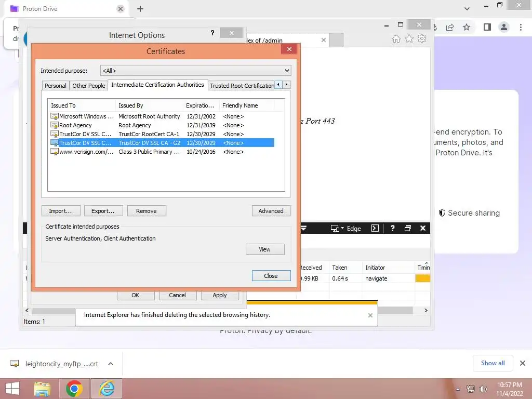
Task: Open a new Chrome tab
Action: pyautogui.click(x=140, y=9)
